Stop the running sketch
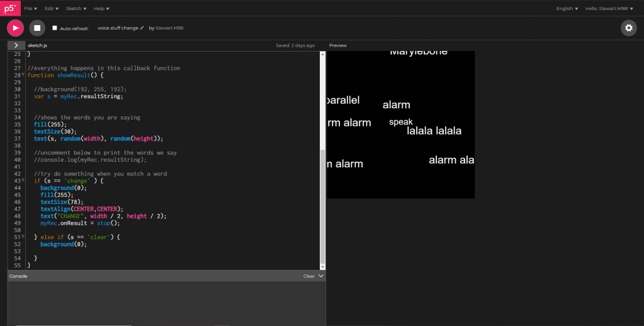The height and width of the screenshot is (326, 644). pos(37,28)
